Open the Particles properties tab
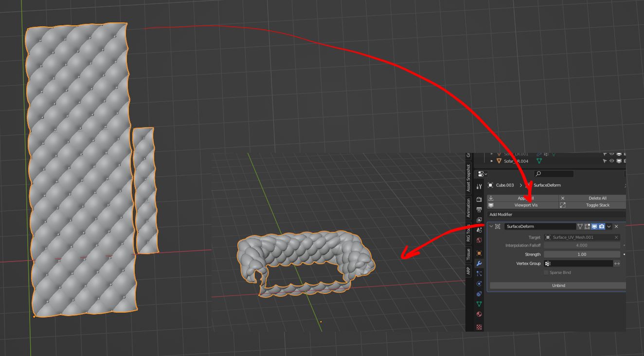This screenshot has width=644, height=356. (x=479, y=274)
